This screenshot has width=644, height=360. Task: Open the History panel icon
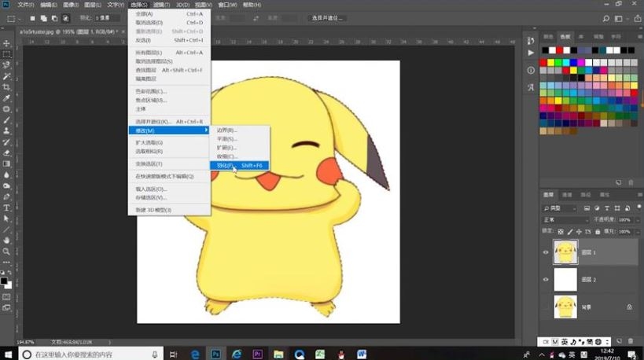[x=531, y=41]
